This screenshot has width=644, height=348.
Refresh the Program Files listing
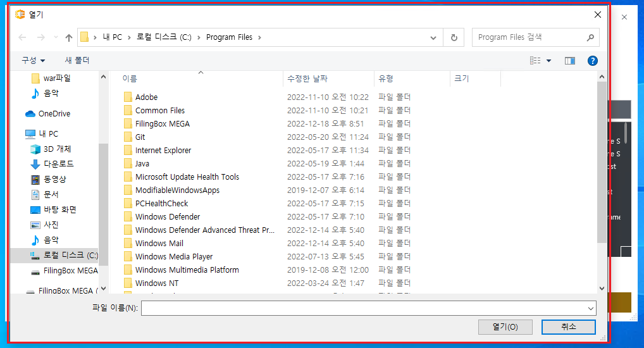tap(454, 37)
